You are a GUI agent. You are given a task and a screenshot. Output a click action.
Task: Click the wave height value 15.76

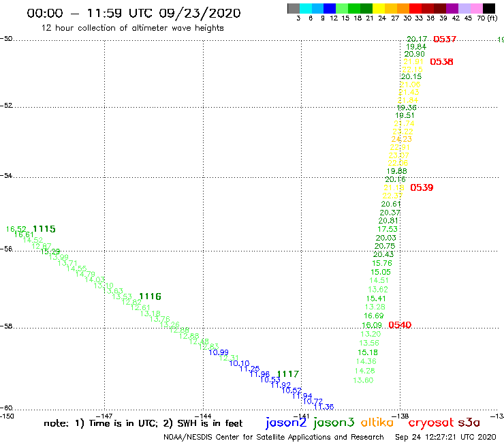pyautogui.click(x=382, y=264)
